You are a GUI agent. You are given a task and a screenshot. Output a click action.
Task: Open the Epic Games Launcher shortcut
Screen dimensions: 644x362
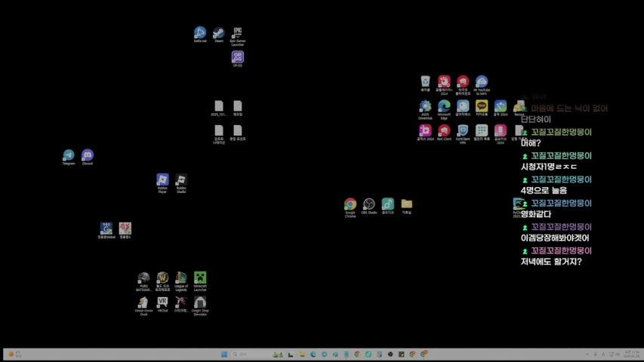[x=237, y=33]
